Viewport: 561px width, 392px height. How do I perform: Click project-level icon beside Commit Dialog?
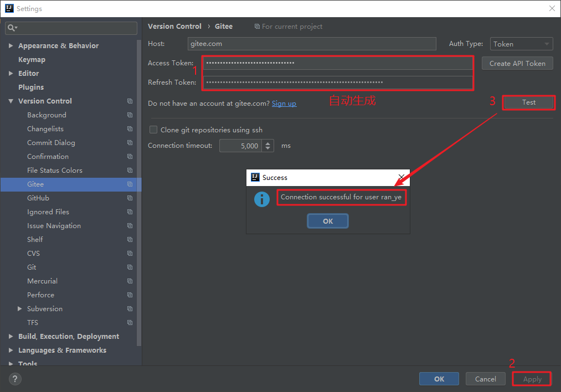tap(130, 143)
